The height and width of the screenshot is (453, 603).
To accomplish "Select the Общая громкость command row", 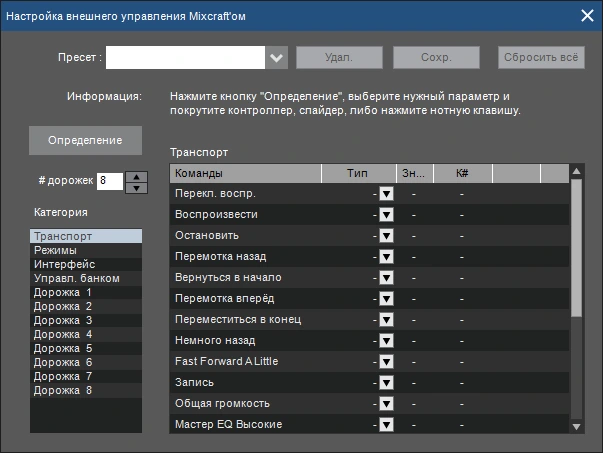I will pos(369,404).
